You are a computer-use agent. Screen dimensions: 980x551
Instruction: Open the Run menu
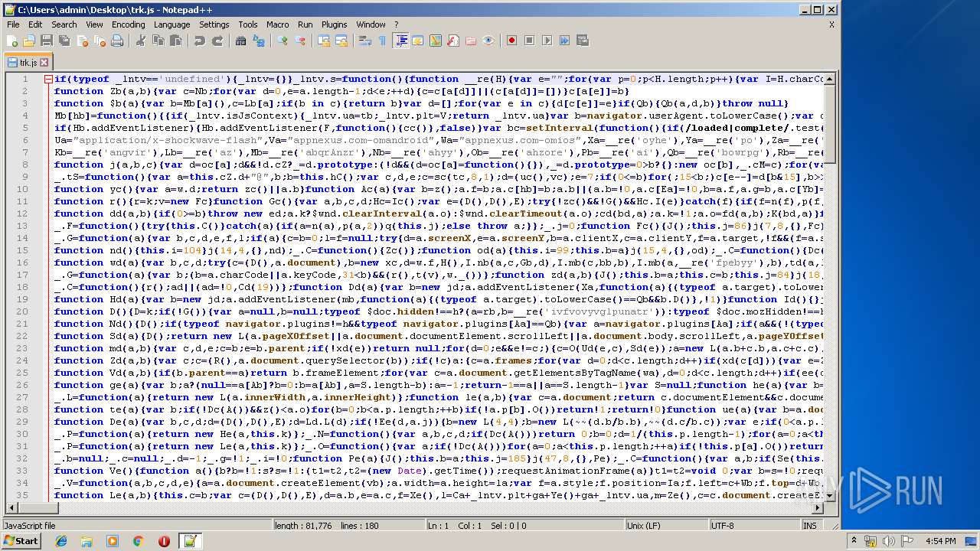pos(305,24)
